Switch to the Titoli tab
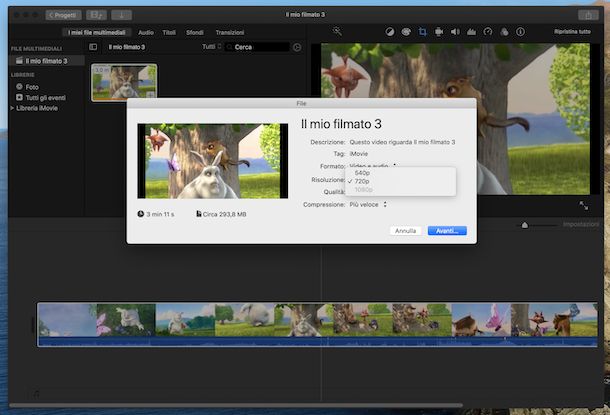Viewport: 610px width, 415px height. coord(169,32)
